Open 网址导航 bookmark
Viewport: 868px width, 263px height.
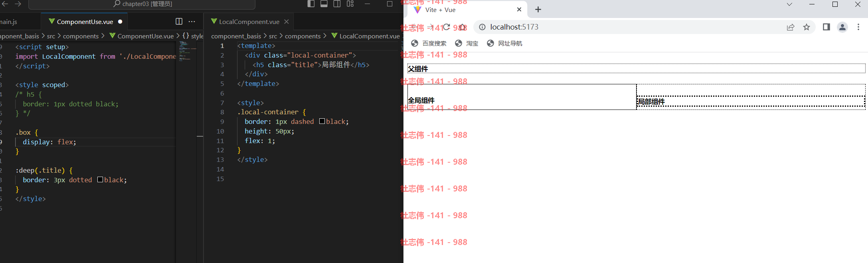point(504,43)
